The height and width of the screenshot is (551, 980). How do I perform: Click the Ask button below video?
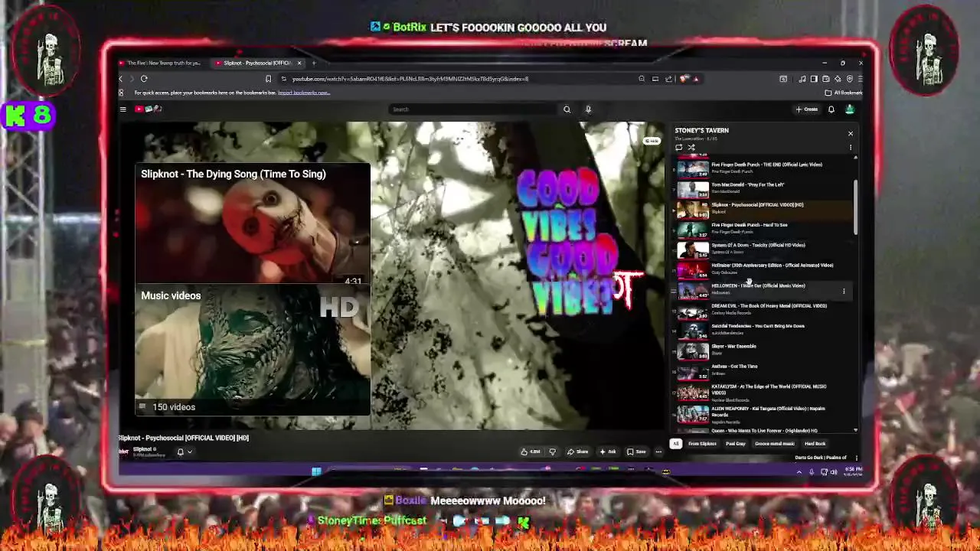coord(608,452)
